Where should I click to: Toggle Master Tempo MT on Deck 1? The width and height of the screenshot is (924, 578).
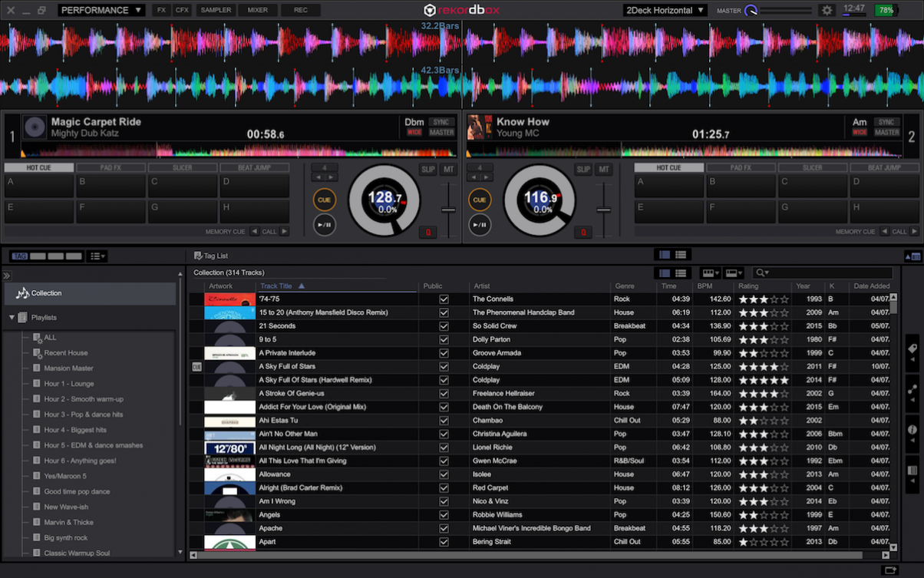(449, 170)
